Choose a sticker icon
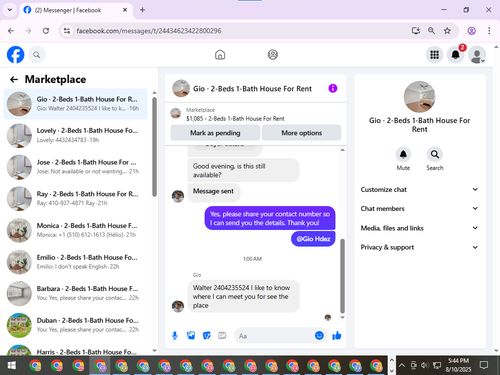The image size is (500, 375). (x=207, y=336)
